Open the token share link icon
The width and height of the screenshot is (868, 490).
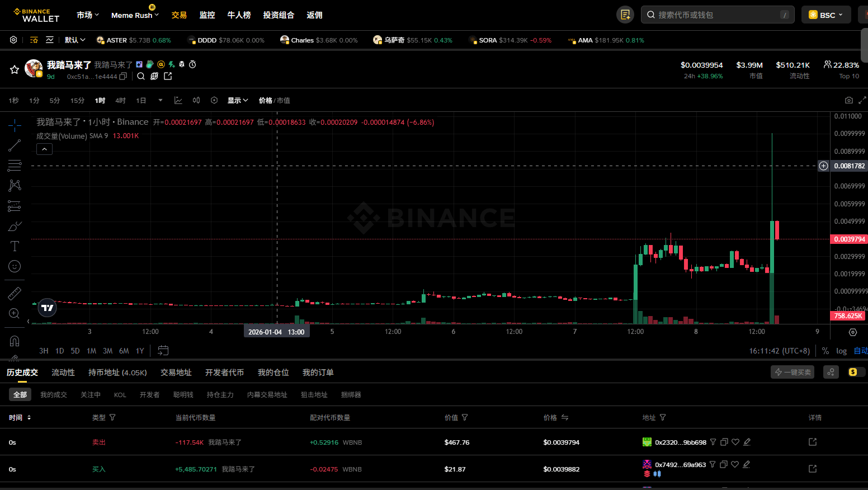pyautogui.click(x=168, y=76)
